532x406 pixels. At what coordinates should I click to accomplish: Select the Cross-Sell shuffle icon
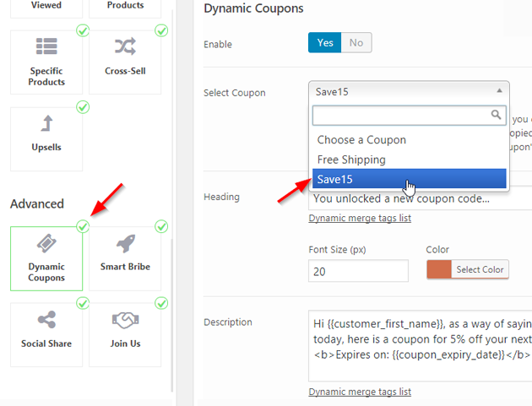pyautogui.click(x=125, y=46)
